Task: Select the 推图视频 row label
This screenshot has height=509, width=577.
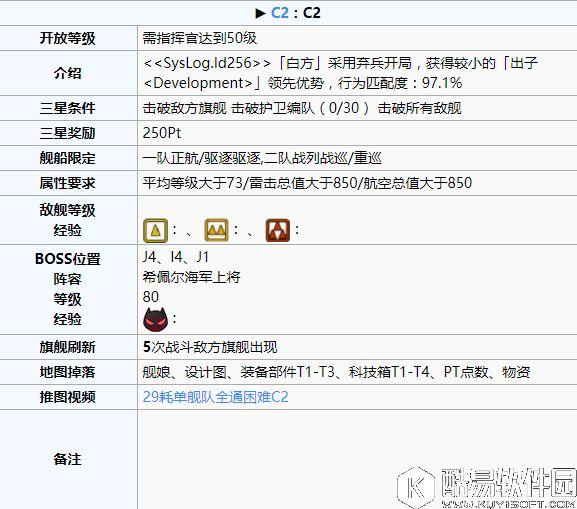Action: [68, 397]
